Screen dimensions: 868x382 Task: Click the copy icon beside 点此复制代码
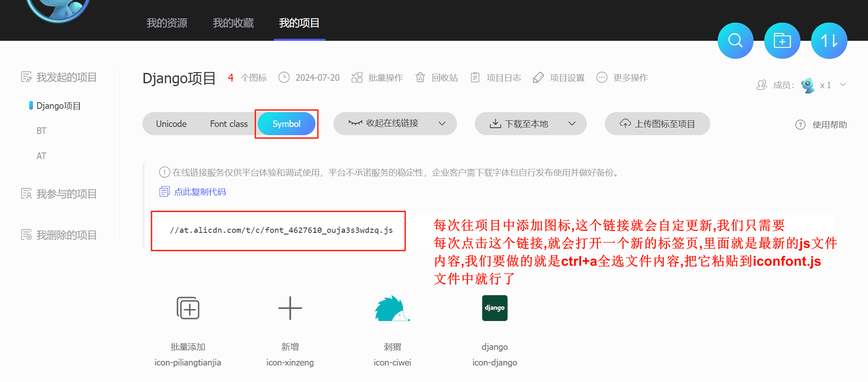click(164, 192)
